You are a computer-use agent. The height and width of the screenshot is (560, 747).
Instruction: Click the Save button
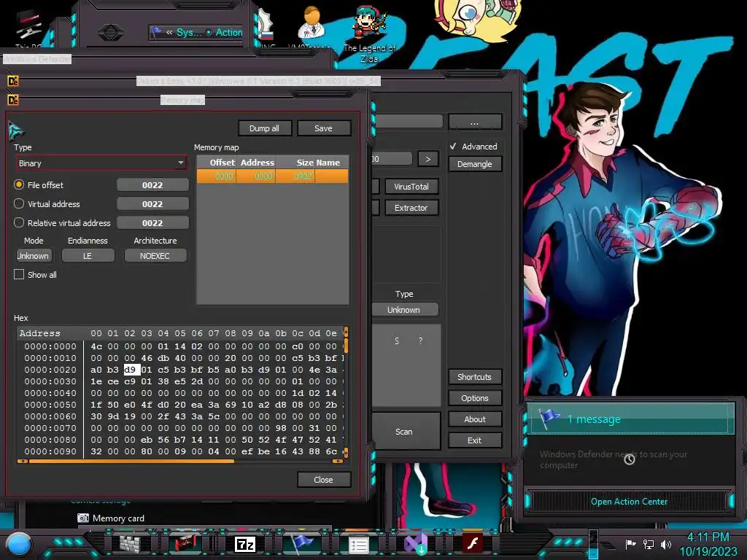click(x=323, y=128)
